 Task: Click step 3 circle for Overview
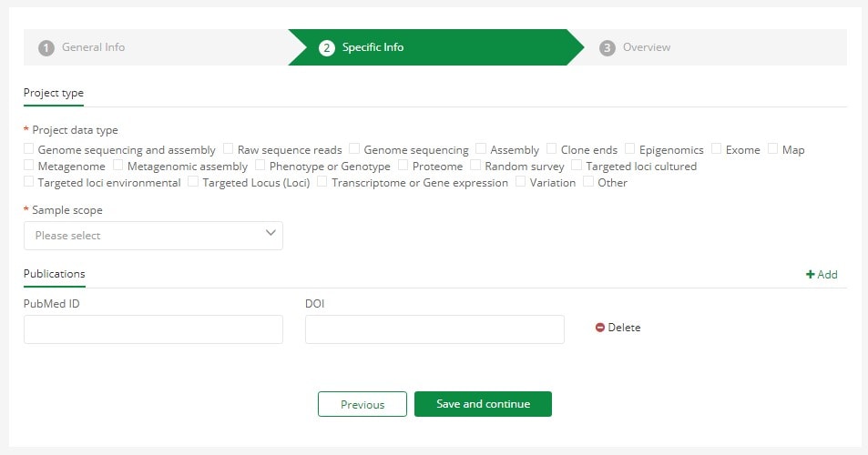608,48
